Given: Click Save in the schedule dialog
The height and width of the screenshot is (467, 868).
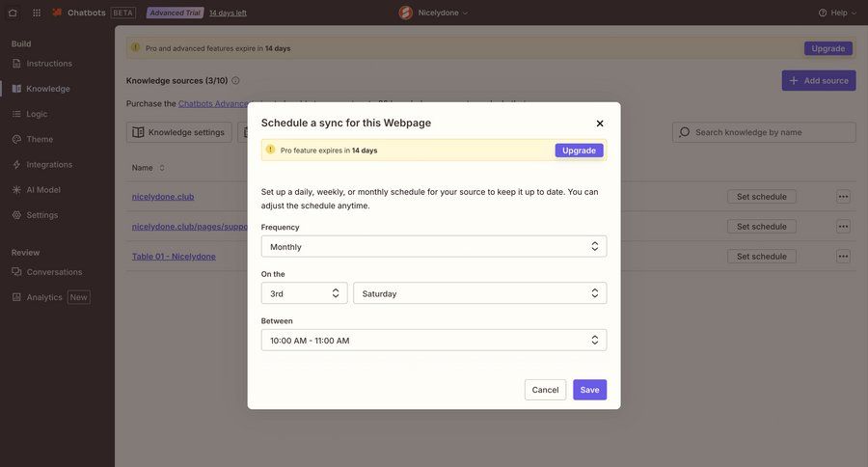Looking at the screenshot, I should [589, 390].
